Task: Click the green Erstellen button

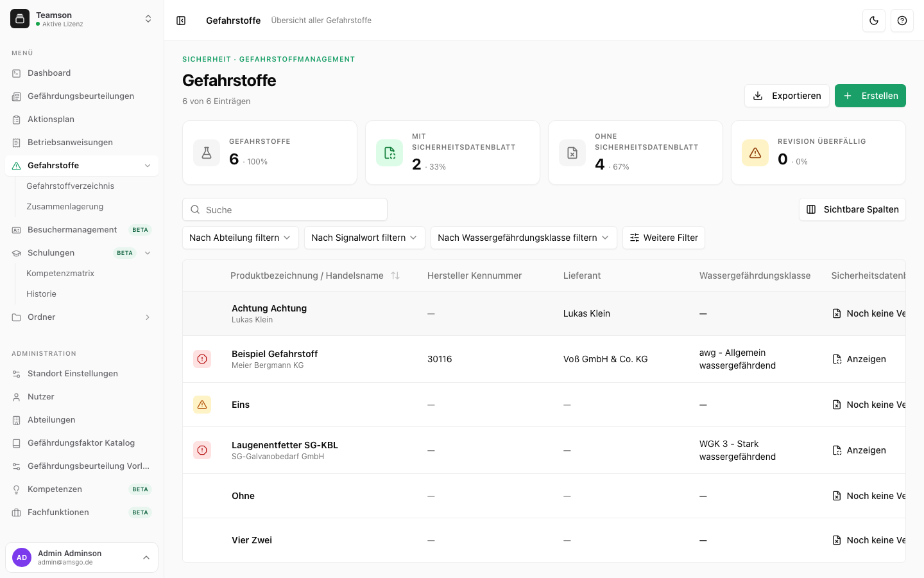Action: [x=870, y=96]
